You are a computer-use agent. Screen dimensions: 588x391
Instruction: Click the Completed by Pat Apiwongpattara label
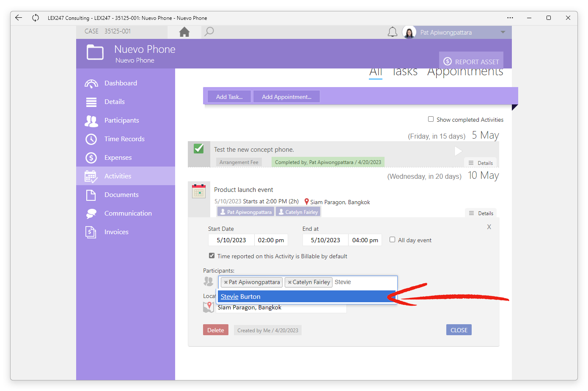[328, 162]
